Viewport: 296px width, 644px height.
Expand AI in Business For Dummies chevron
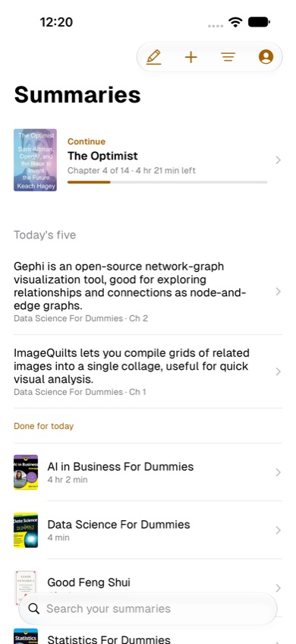(x=278, y=472)
